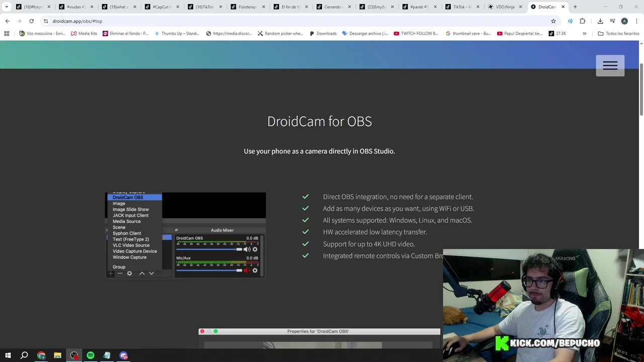This screenshot has height=362, width=644.
Task: Open OBS Studio from the taskbar
Action: point(74,355)
